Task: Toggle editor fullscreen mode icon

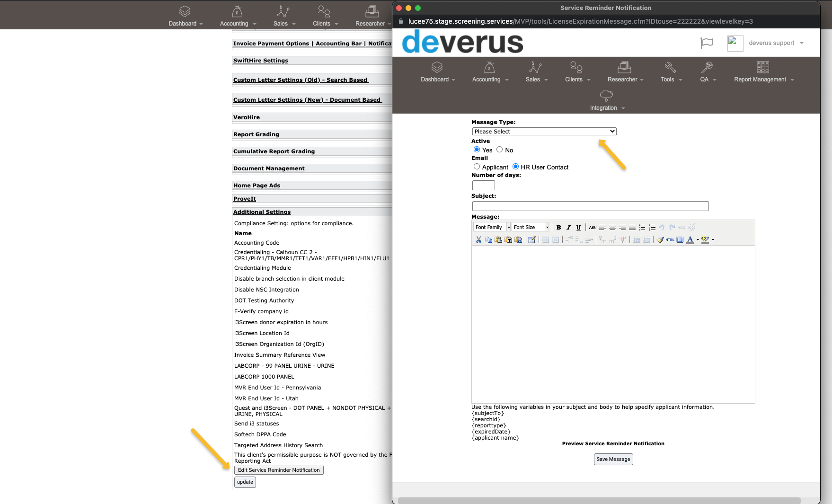Action: (680, 239)
